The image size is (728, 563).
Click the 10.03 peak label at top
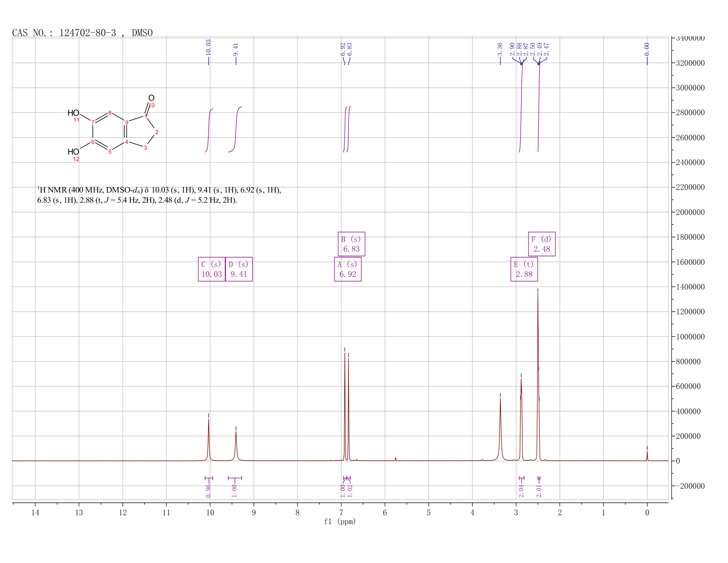208,47
